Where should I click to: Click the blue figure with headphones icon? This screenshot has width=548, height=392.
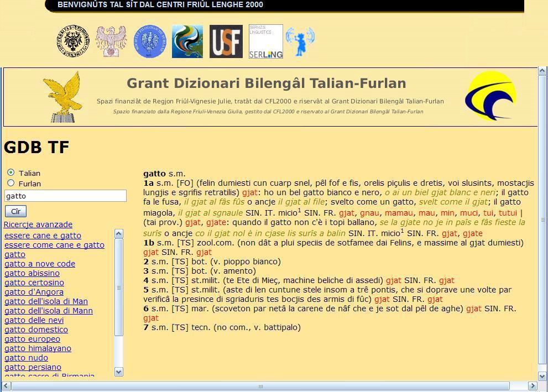[x=300, y=41]
